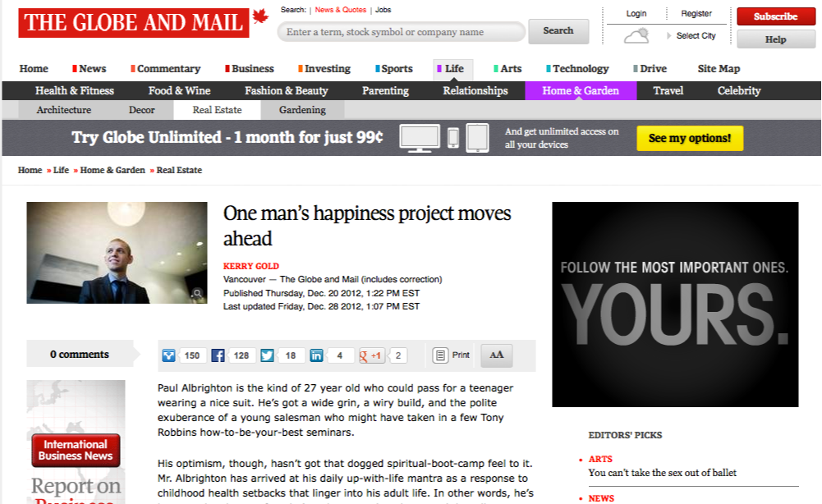Open the Sports section
This screenshot has width=822, height=504.
[394, 69]
